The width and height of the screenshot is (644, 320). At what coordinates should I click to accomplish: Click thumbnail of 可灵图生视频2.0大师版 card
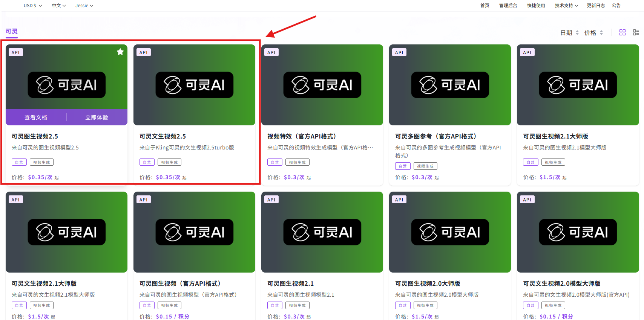point(450,232)
